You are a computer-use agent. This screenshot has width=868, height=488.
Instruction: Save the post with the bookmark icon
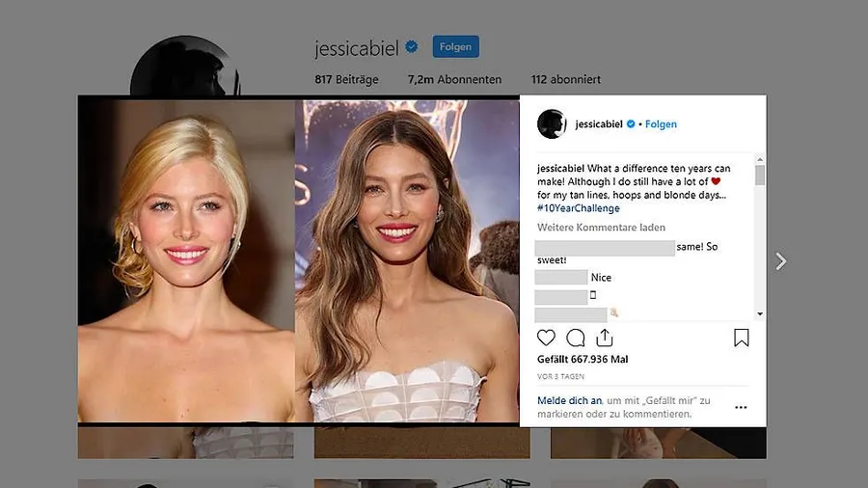point(742,338)
